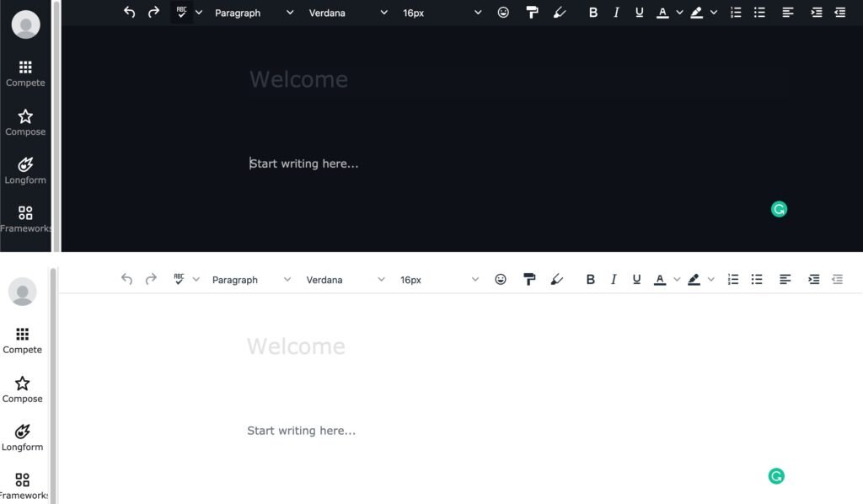Open user avatar in light sidebar
The image size is (863, 504).
click(x=23, y=291)
